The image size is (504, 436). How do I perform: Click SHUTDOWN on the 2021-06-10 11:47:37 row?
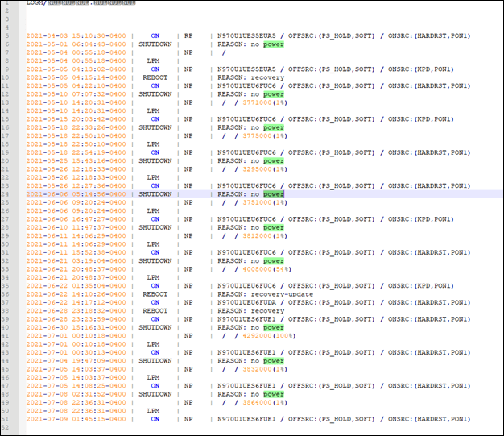[x=155, y=228]
